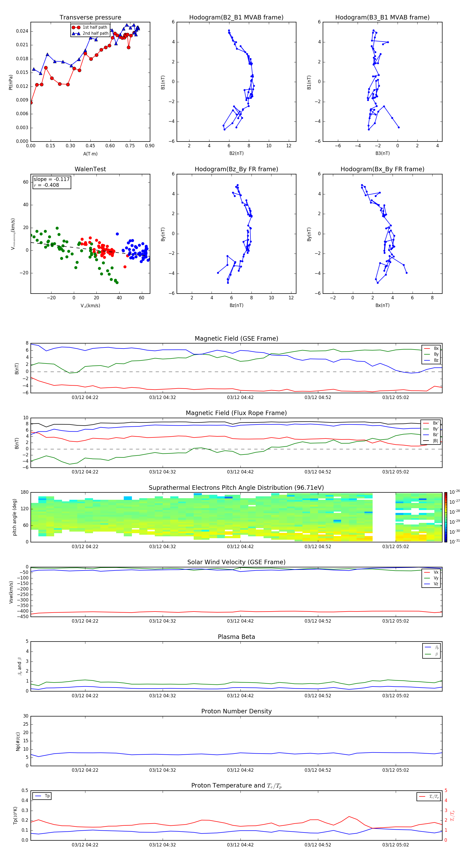The width and height of the screenshot is (473, 868).
Task: Click the Tp legend box
Action: point(42,796)
